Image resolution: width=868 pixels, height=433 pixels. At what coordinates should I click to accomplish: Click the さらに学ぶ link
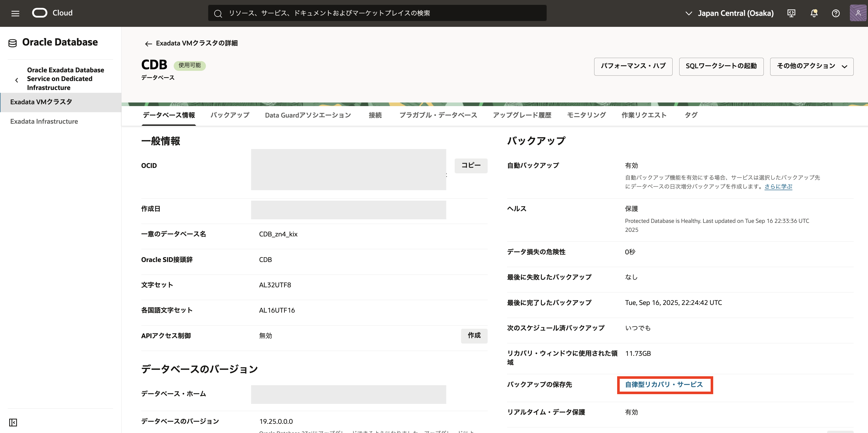[778, 187]
